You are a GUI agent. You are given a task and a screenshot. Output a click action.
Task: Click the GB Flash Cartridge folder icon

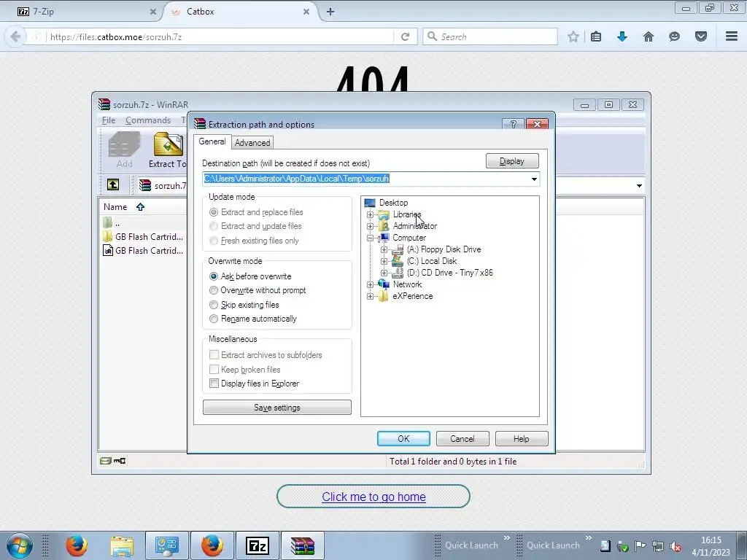(x=108, y=237)
